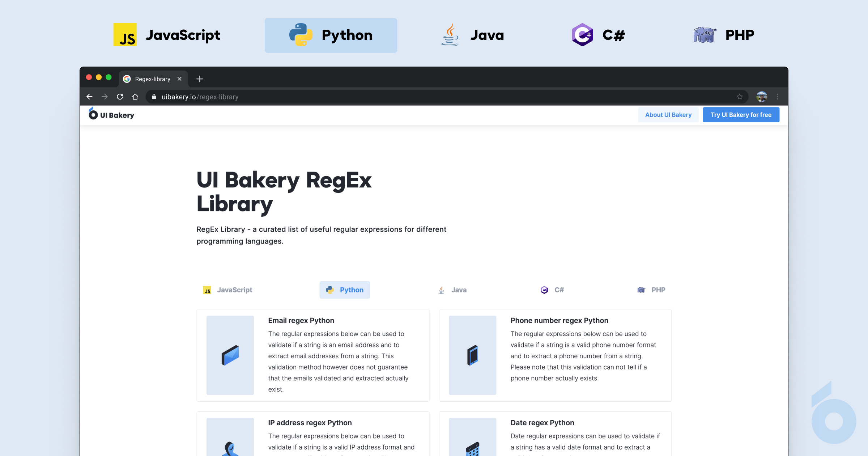Image resolution: width=868 pixels, height=456 pixels.
Task: Click the Try UI Bakery for free button
Action: pos(741,114)
